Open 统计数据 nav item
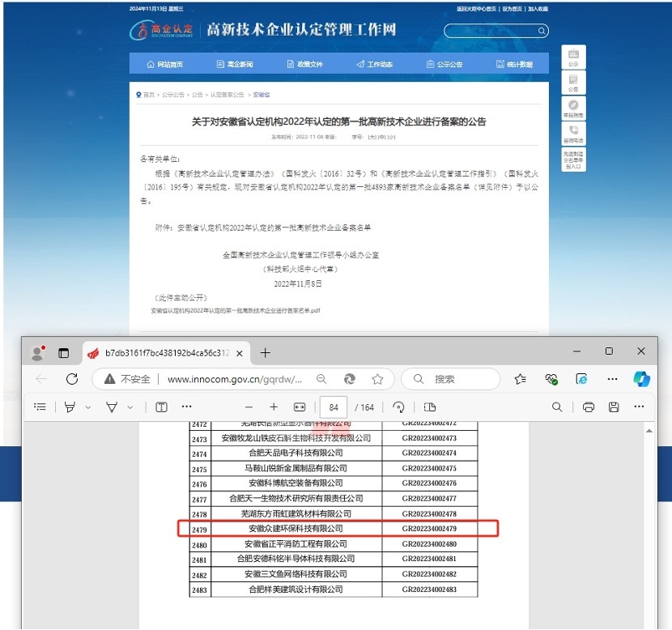Image resolution: width=672 pixels, height=630 pixels. tap(514, 64)
